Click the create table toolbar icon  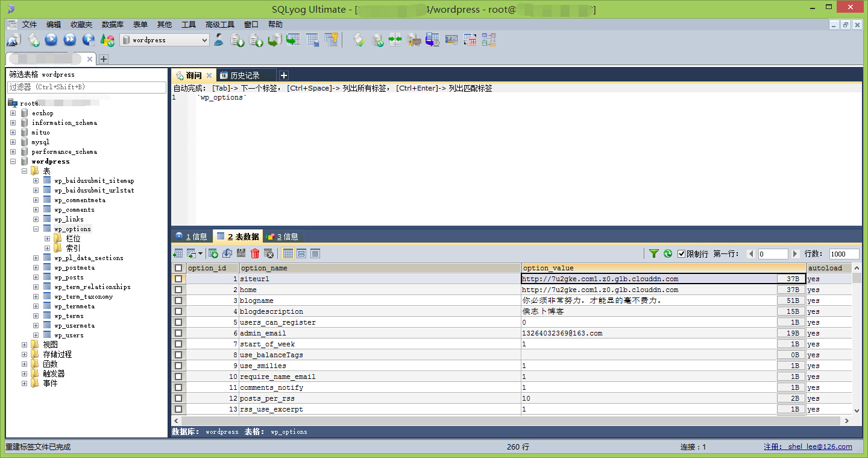click(x=294, y=40)
